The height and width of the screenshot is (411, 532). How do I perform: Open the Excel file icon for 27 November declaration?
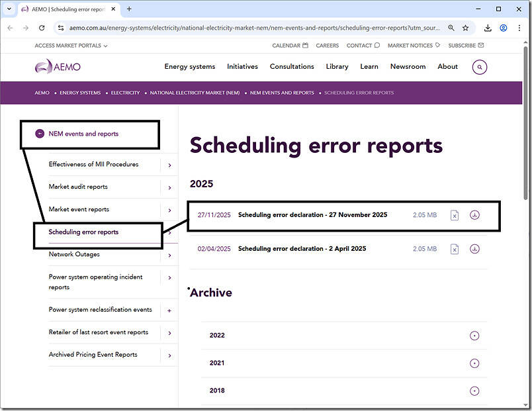[455, 215]
